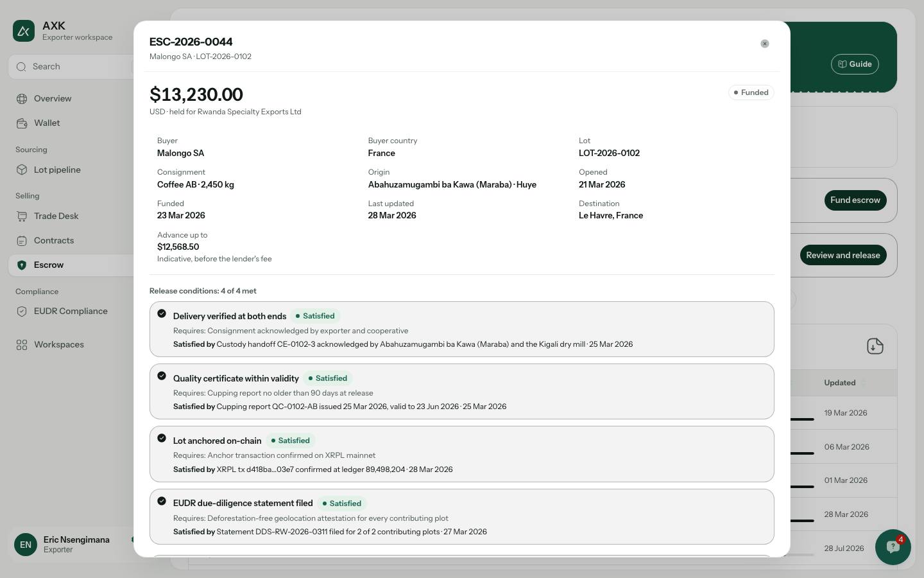Screen dimensions: 924x578
Task: Click the check icon for Delivery verified
Action: [x=162, y=313]
